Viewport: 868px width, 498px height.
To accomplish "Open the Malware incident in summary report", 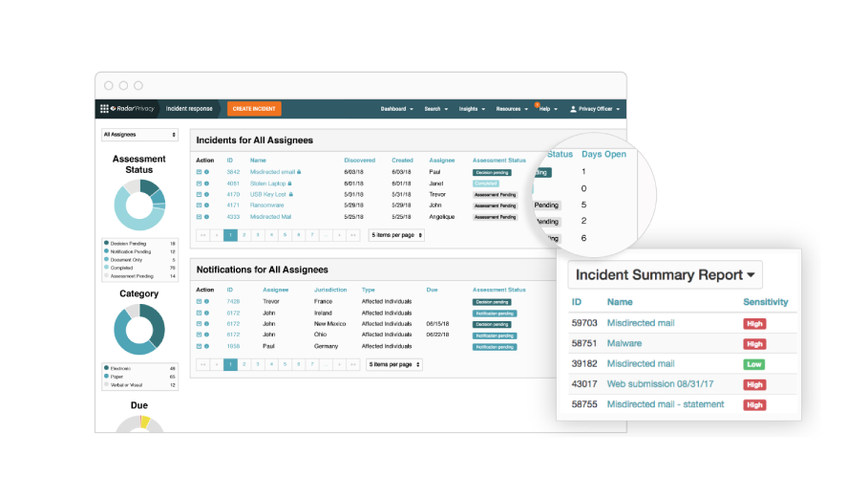I will [625, 343].
